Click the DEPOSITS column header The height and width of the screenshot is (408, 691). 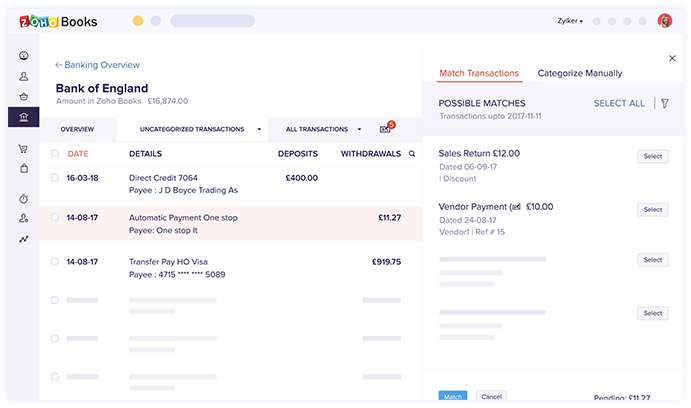[x=297, y=154]
